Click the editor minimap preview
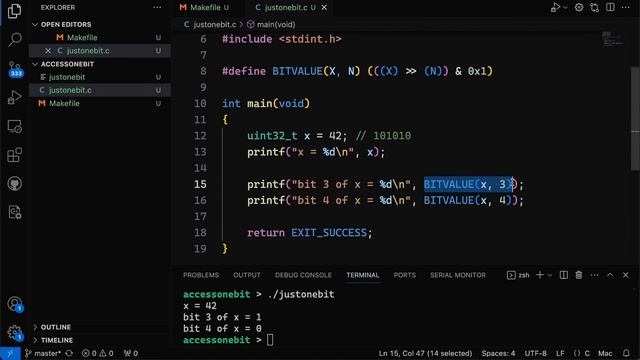 [x=612, y=39]
